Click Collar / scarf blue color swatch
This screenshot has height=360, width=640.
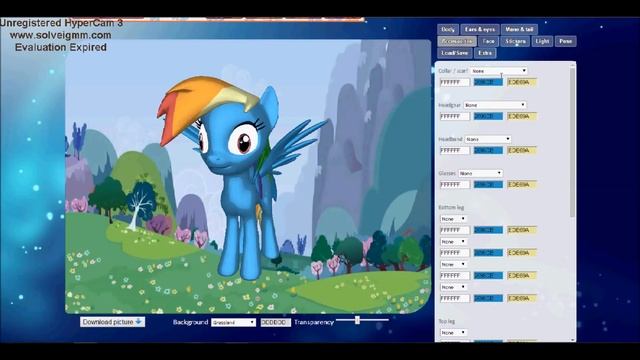tap(488, 82)
